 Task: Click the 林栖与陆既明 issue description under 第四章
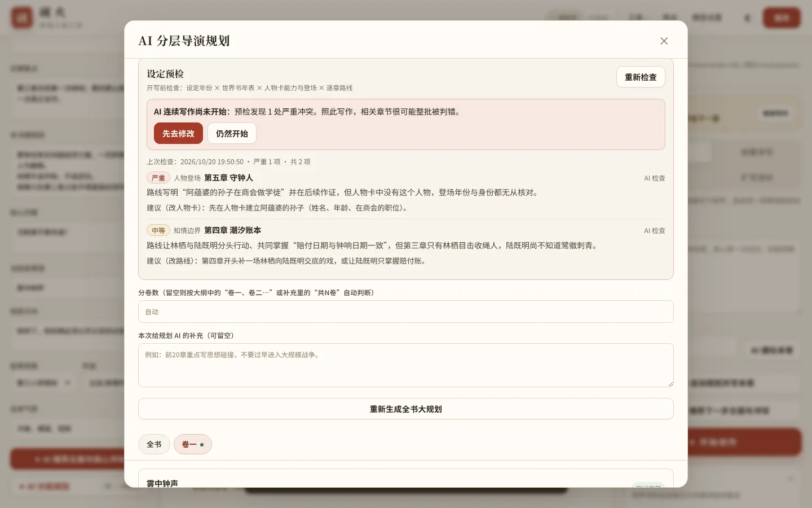(373, 246)
